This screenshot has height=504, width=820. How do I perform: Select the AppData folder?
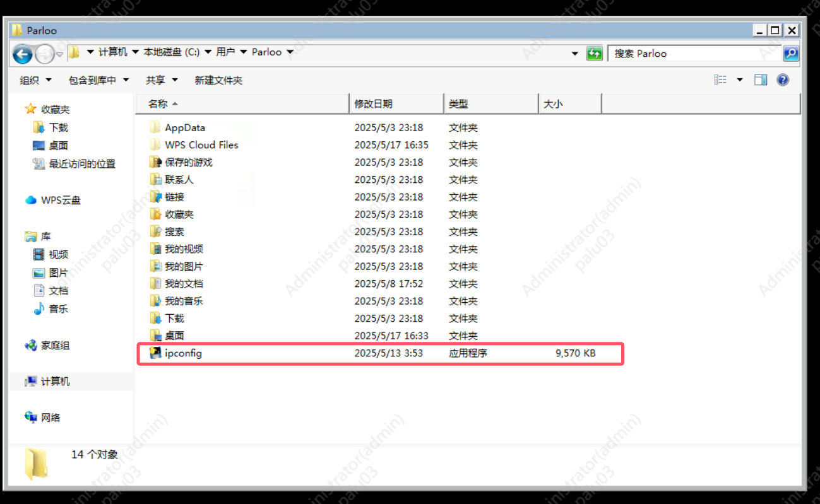coord(184,127)
